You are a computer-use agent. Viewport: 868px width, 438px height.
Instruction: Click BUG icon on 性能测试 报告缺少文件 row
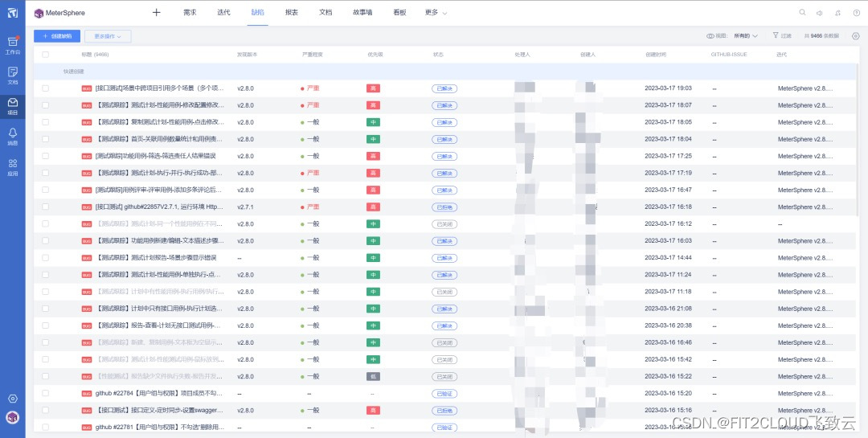tap(86, 377)
